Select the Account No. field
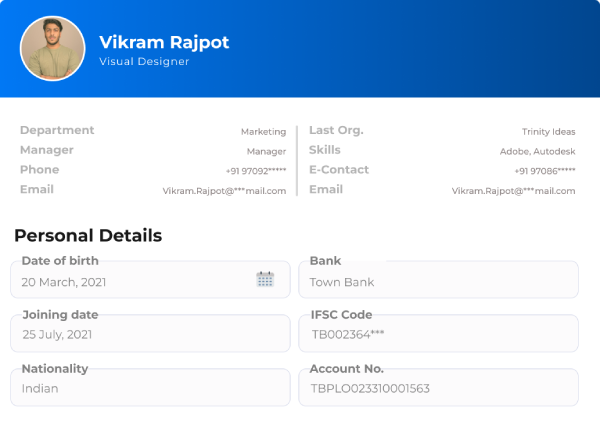 [438, 388]
